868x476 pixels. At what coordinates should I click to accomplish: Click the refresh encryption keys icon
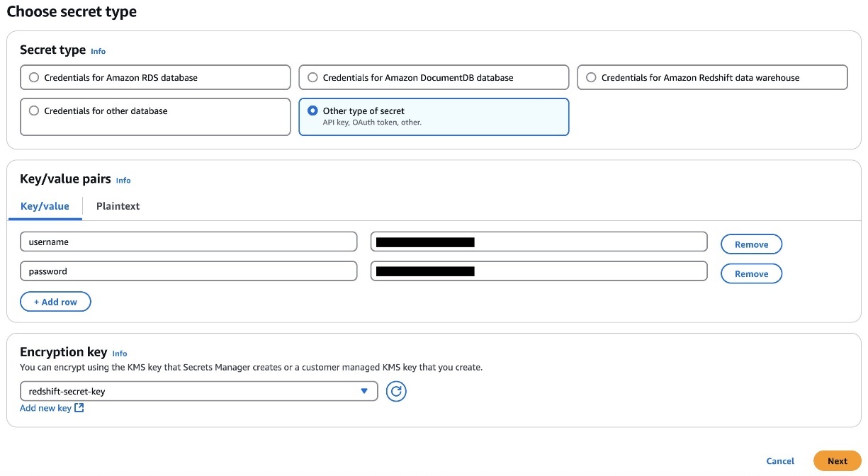click(396, 391)
